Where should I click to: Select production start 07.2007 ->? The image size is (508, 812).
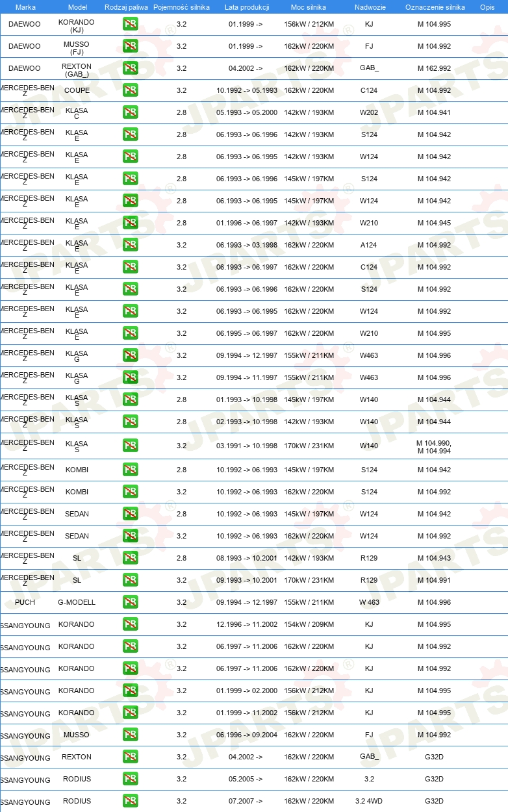246,802
